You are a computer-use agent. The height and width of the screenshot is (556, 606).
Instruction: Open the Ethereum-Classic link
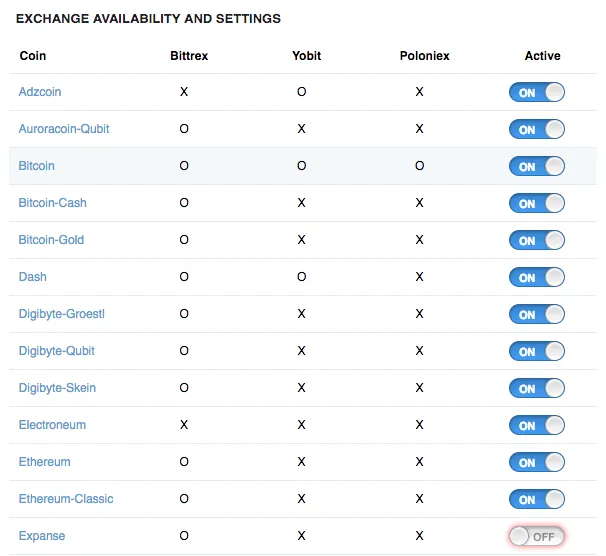coord(66,499)
